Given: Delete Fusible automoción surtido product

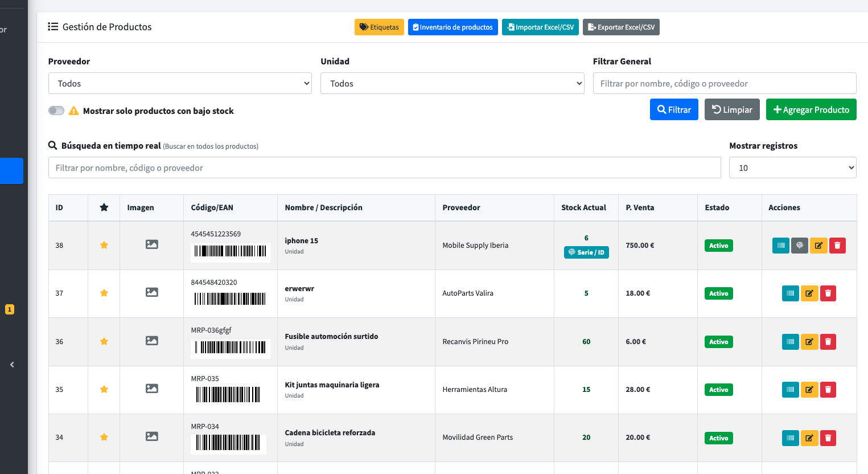Looking at the screenshot, I should (828, 342).
